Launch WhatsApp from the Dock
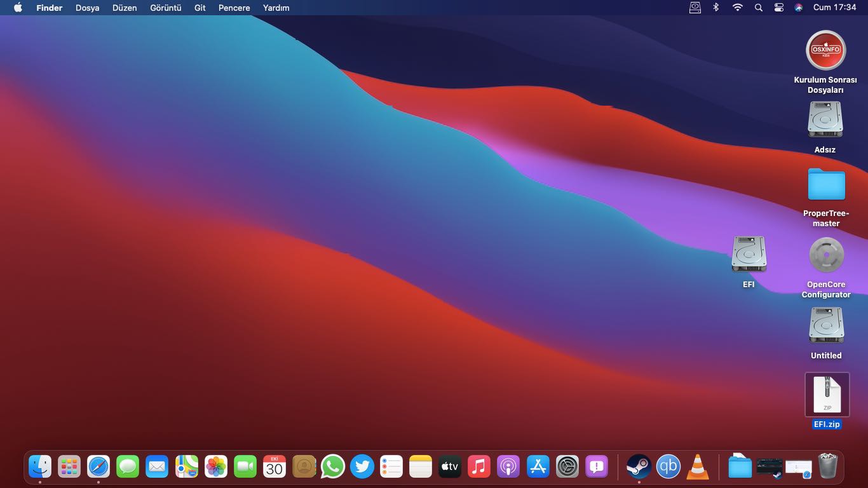868x488 pixels. coord(333,466)
